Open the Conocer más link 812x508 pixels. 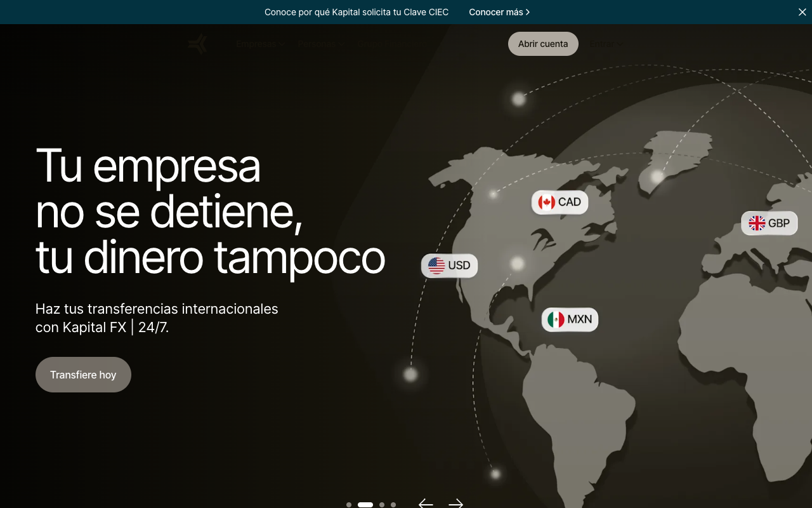click(499, 12)
